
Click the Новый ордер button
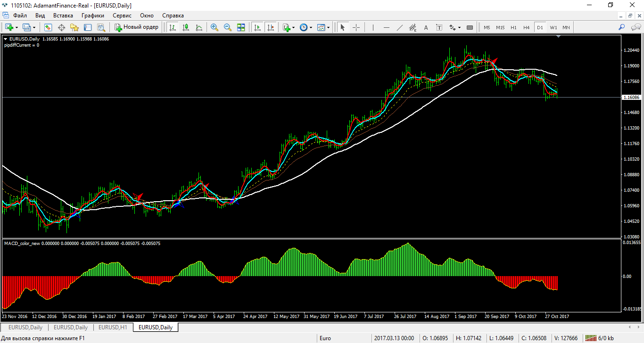coord(137,27)
